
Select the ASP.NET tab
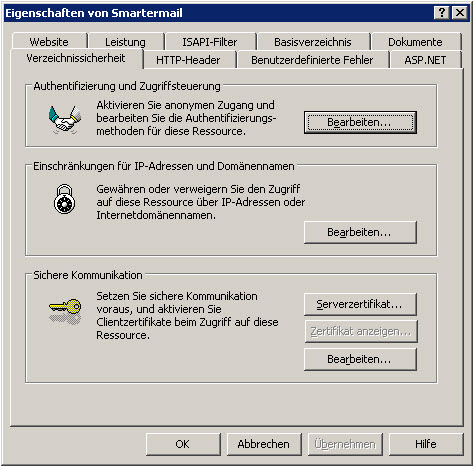(x=425, y=60)
